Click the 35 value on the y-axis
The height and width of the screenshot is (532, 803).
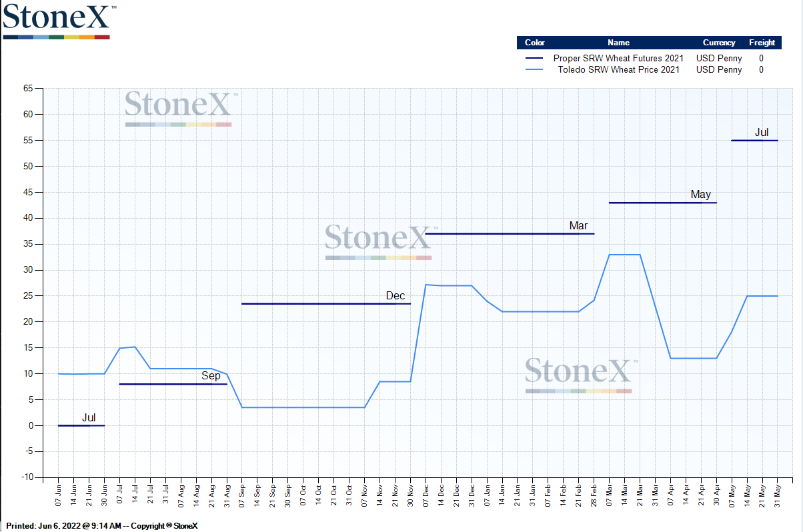coord(28,244)
